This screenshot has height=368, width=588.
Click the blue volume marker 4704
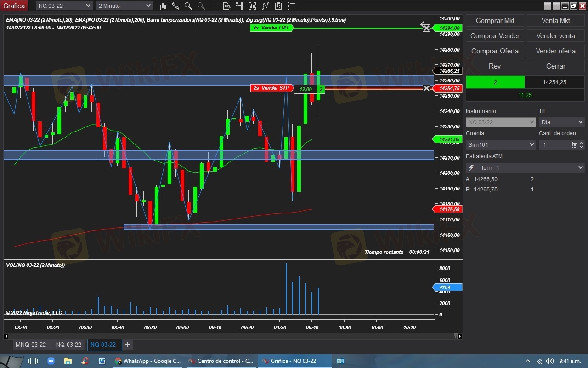[x=447, y=287]
